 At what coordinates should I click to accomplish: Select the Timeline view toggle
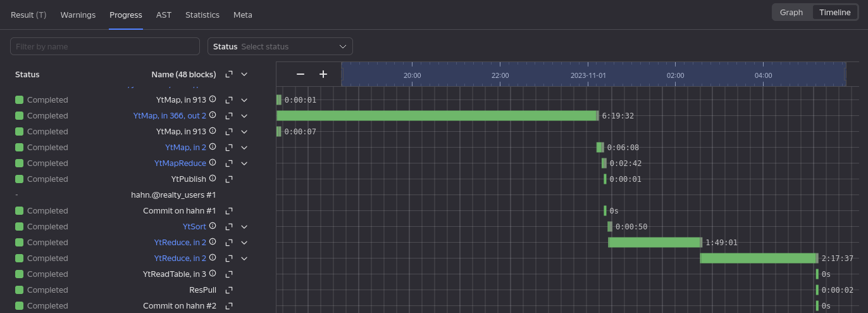(x=834, y=12)
